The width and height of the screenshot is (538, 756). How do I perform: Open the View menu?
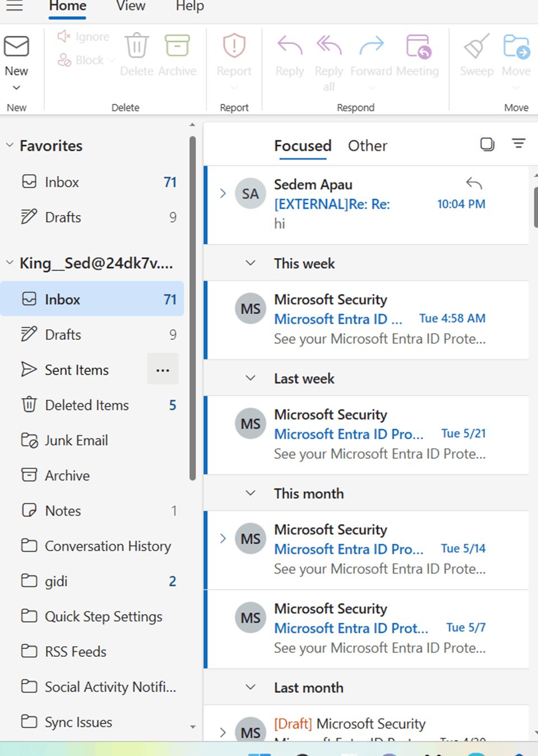130,7
